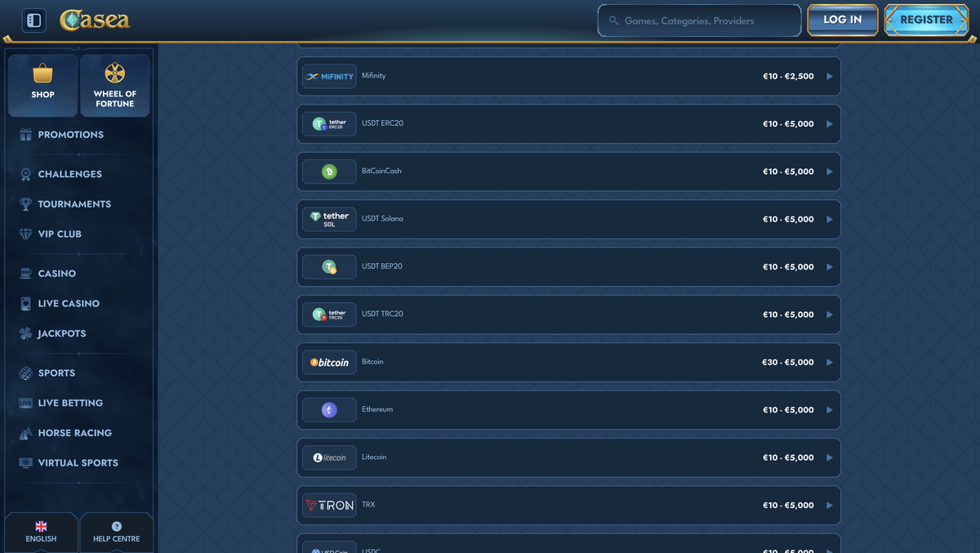Expand the TRX row arrow

point(830,505)
